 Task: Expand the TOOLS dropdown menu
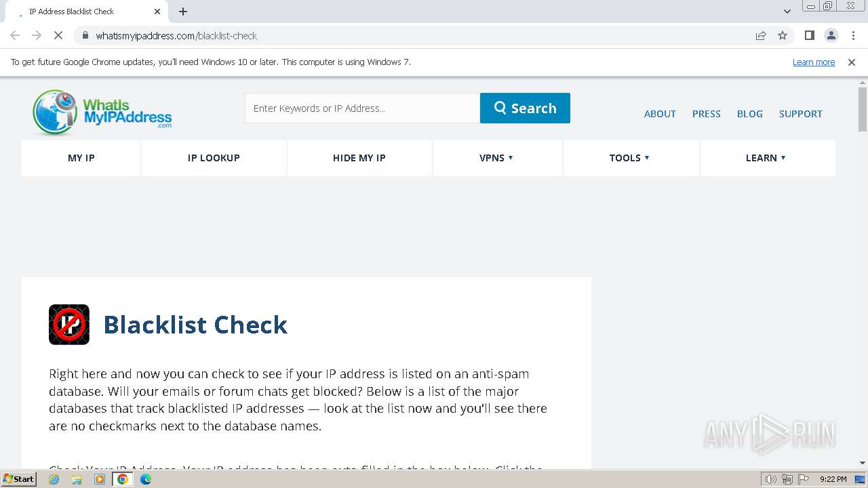629,158
